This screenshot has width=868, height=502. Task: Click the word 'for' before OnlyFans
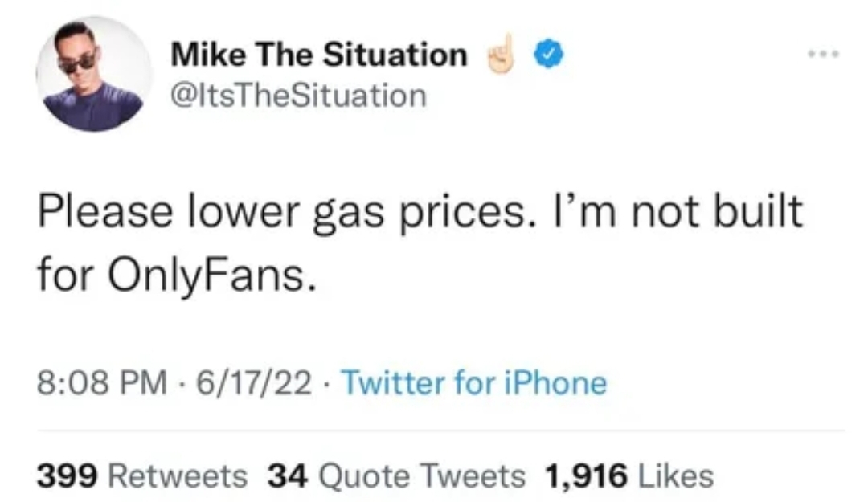coord(66,275)
